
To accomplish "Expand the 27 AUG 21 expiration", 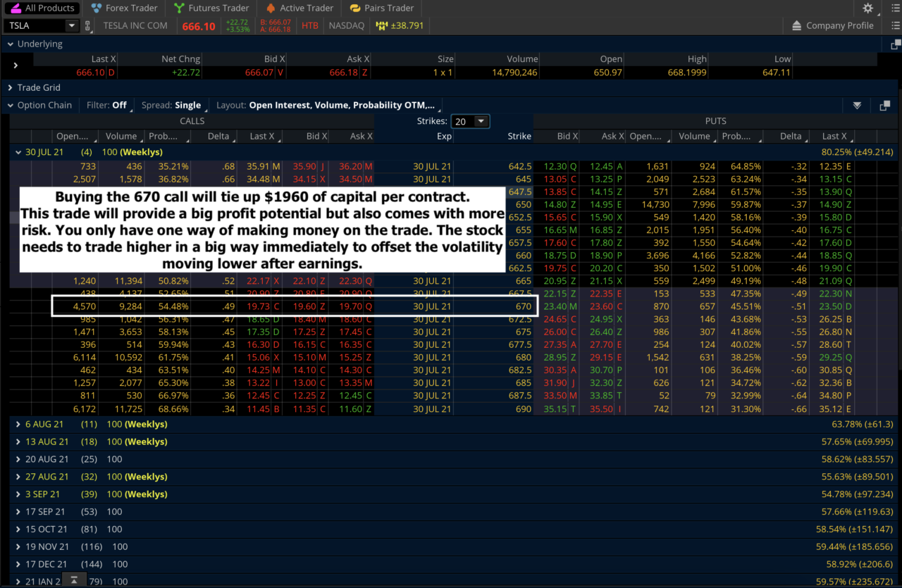I will (18, 477).
